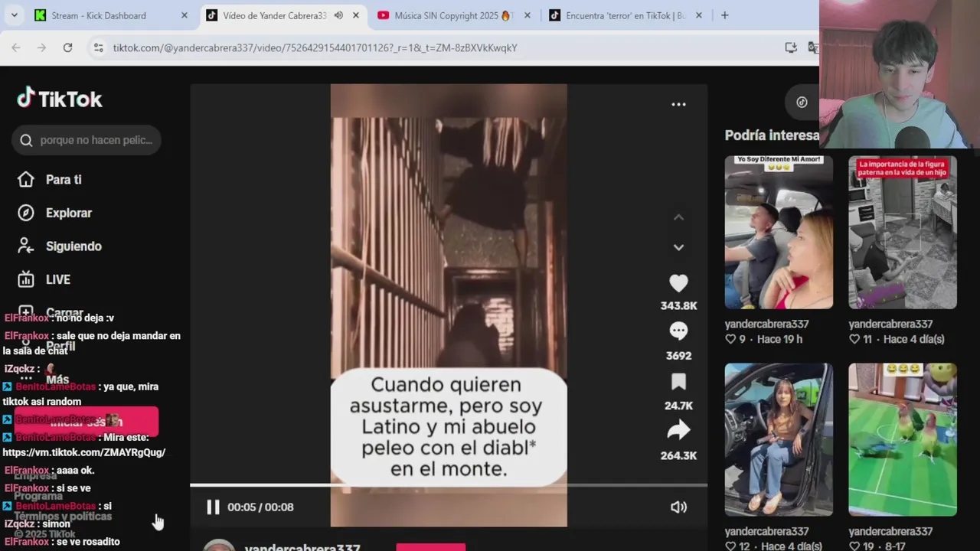Open the woman in car door thumbnail

coord(779,439)
